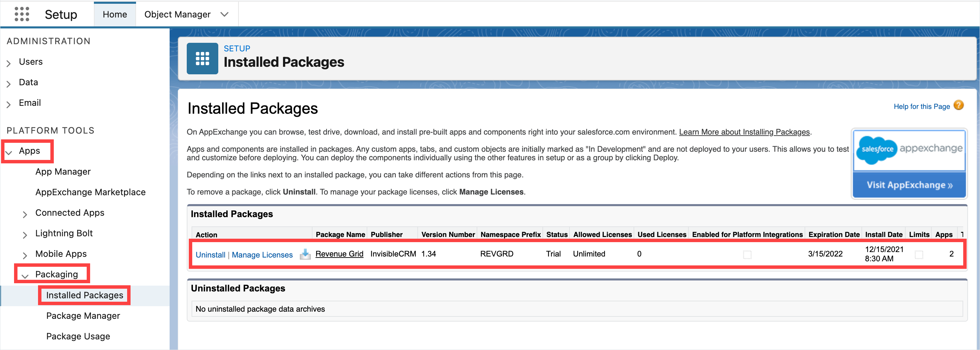This screenshot has height=350, width=980.
Task: Open Package Usage in the sidebar
Action: click(78, 336)
